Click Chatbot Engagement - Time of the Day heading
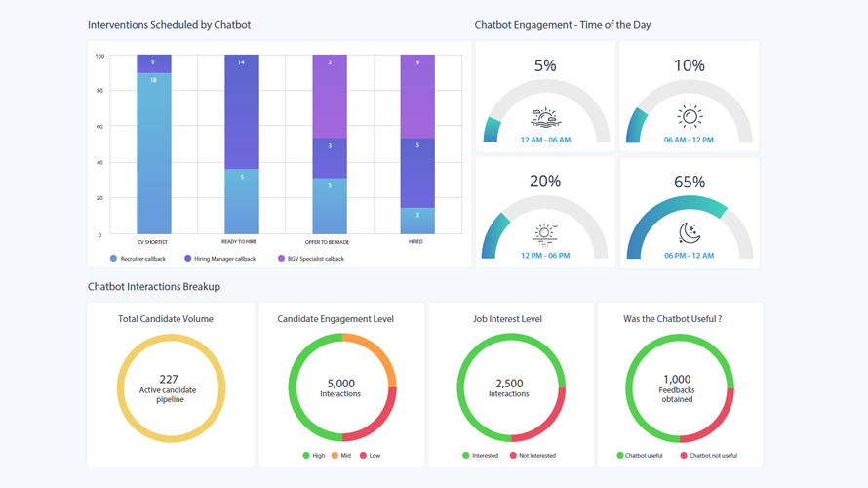The width and height of the screenshot is (868, 488). (x=563, y=25)
